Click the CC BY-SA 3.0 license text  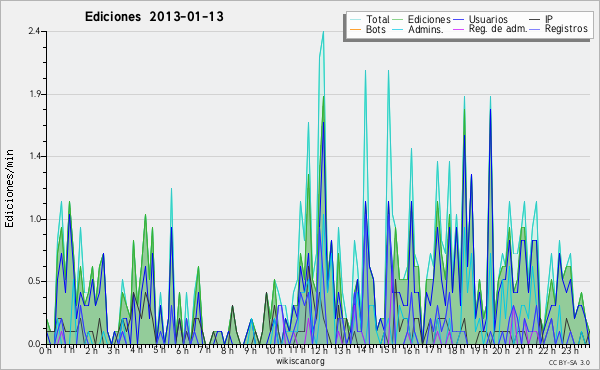click(569, 363)
